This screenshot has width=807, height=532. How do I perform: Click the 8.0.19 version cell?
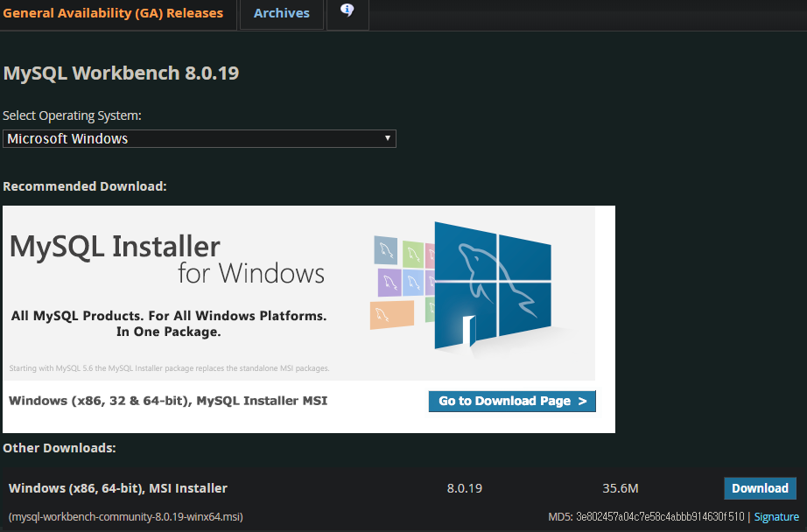[464, 488]
